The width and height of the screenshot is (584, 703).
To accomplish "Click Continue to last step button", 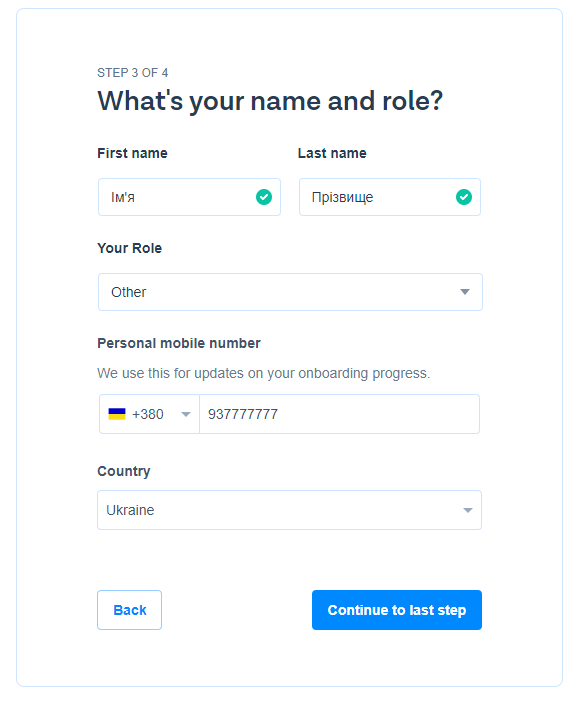I will pyautogui.click(x=397, y=610).
